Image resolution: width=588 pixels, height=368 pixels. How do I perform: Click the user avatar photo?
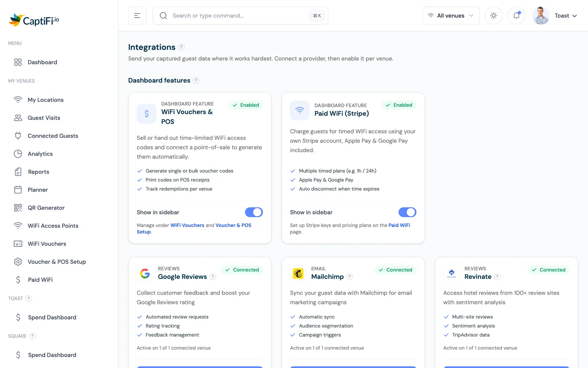tap(541, 15)
